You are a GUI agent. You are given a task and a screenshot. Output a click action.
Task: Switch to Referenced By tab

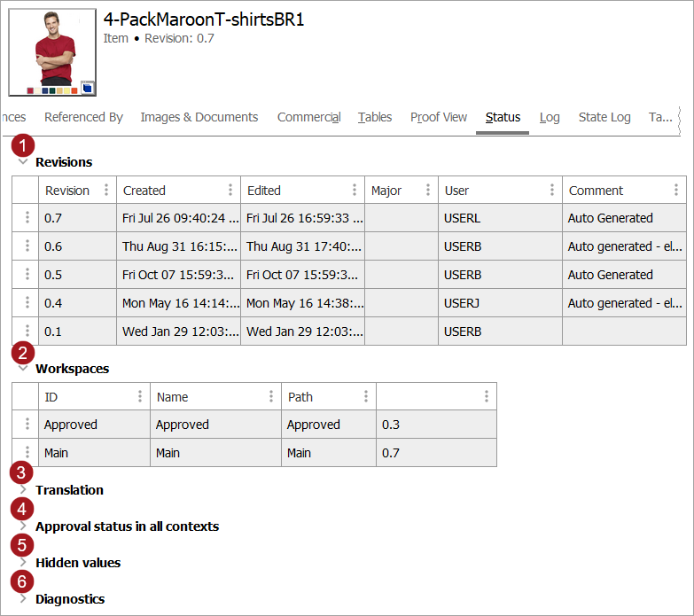click(83, 117)
